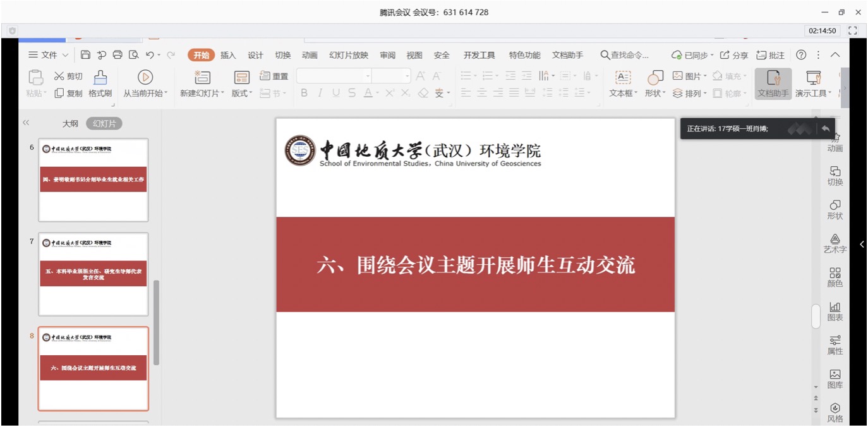Viewport: 868px width, 426px height.
Task: Toggle Bold formatting button
Action: coord(304,93)
